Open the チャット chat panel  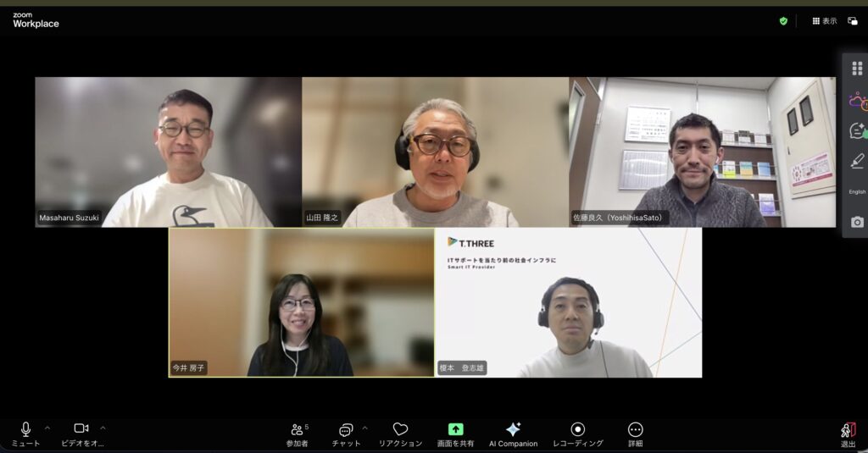click(346, 430)
